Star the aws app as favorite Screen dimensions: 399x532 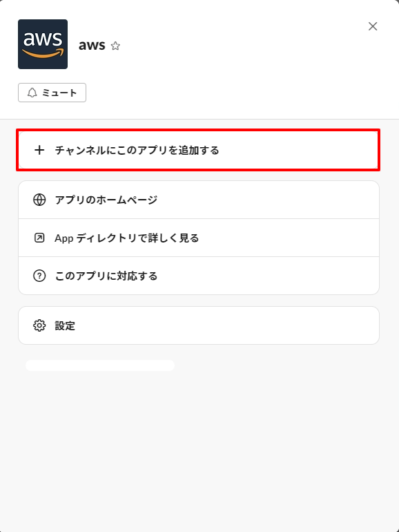coord(115,46)
